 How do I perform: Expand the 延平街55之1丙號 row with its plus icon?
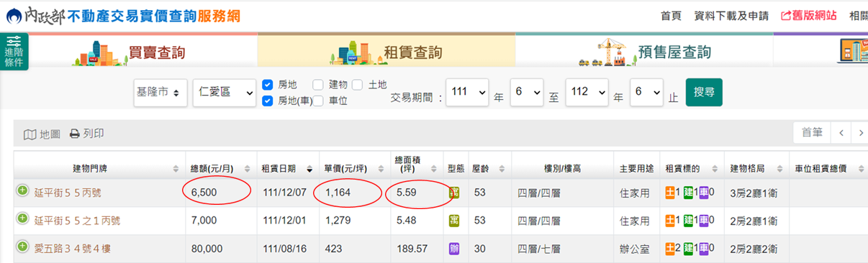[22, 218]
